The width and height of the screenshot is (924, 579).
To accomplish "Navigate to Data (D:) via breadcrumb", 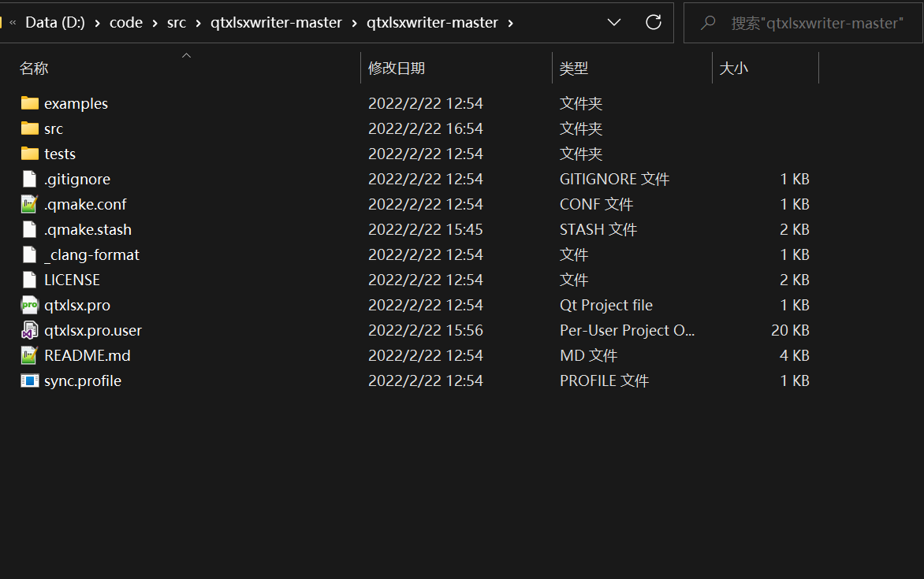I will (54, 22).
